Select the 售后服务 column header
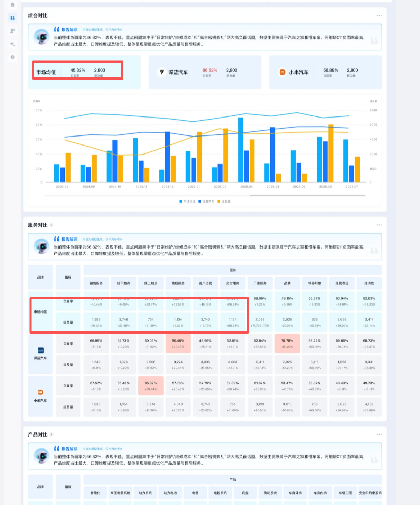 tap(178, 283)
